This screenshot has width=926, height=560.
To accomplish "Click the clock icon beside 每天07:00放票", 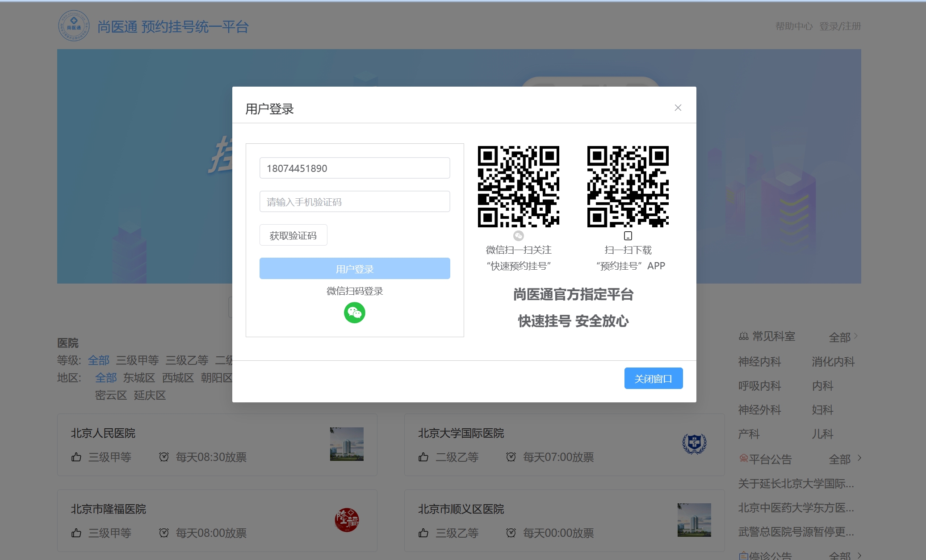I will click(x=511, y=457).
